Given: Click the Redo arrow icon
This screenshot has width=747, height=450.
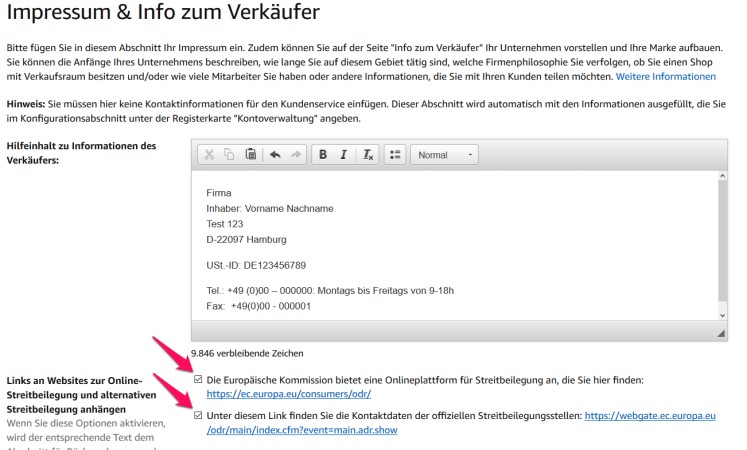Looking at the screenshot, I should (296, 154).
